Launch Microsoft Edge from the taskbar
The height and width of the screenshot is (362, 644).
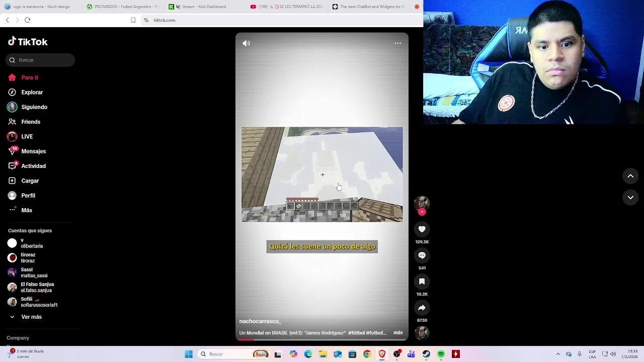click(x=308, y=354)
